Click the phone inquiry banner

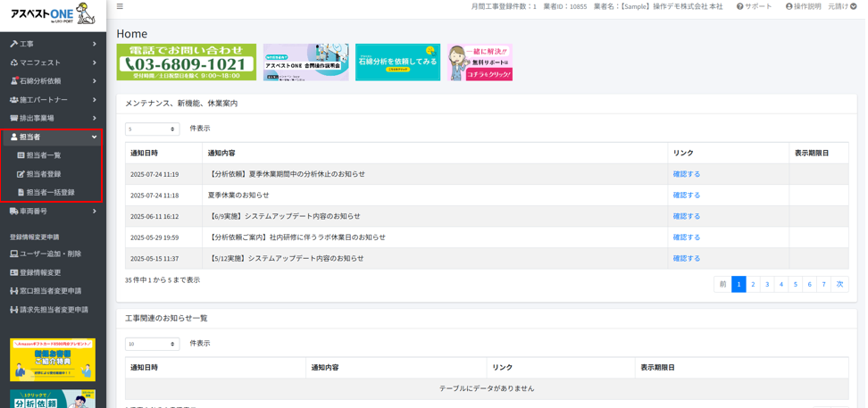pyautogui.click(x=186, y=62)
